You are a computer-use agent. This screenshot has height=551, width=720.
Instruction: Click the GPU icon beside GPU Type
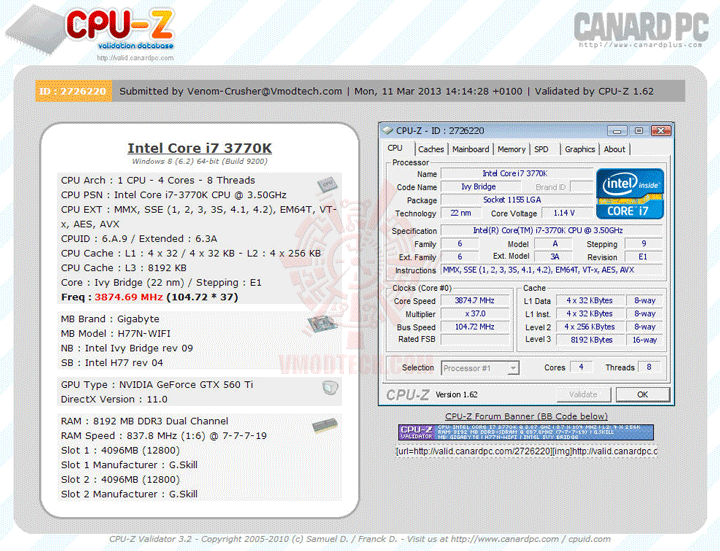pos(330,388)
